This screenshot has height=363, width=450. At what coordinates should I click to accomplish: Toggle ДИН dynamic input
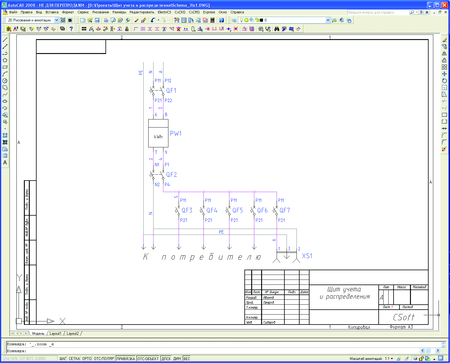tap(177, 358)
